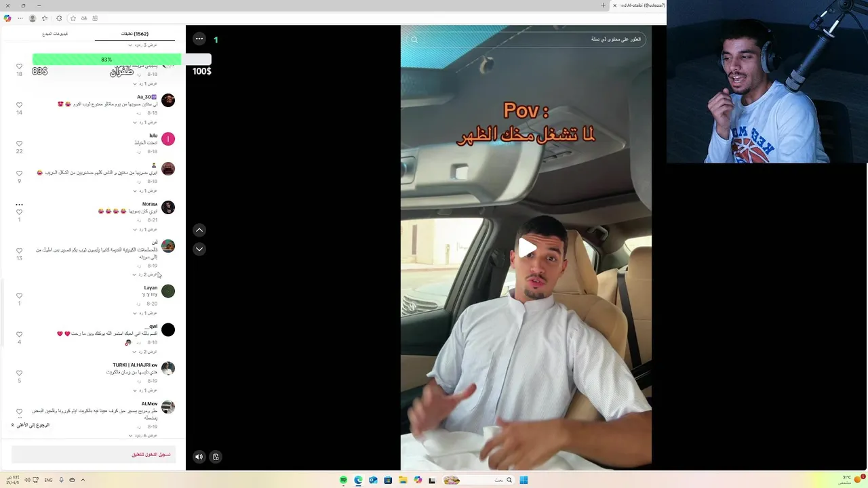Open username Norasa link
868x488 pixels.
[150, 204]
